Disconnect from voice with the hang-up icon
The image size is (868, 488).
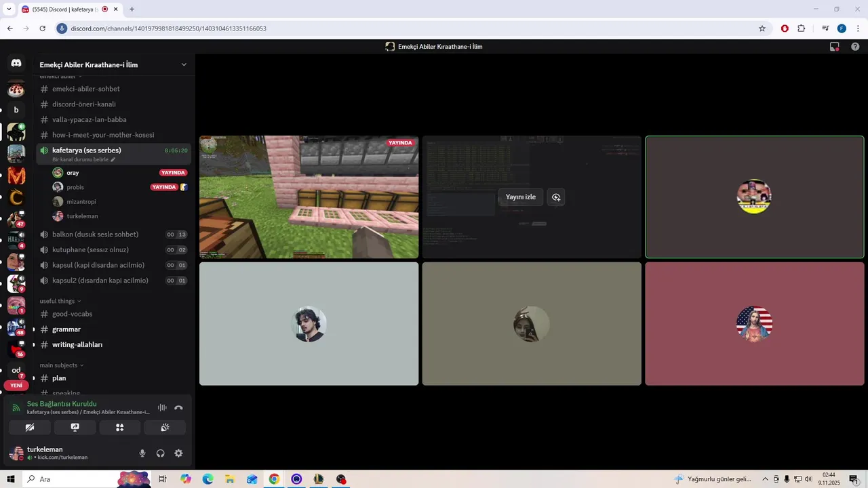[x=178, y=407]
